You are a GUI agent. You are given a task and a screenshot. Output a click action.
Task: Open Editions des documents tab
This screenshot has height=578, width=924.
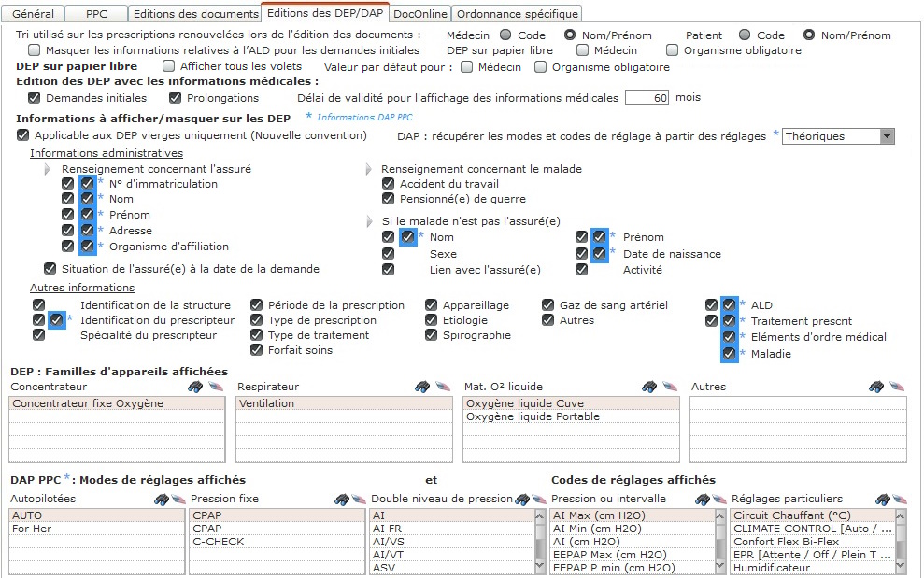pyautogui.click(x=195, y=14)
